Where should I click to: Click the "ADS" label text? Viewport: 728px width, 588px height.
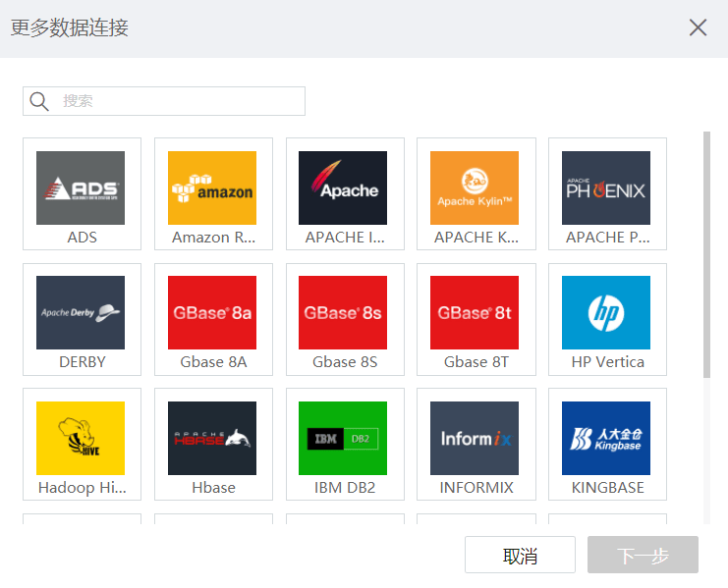click(x=83, y=238)
